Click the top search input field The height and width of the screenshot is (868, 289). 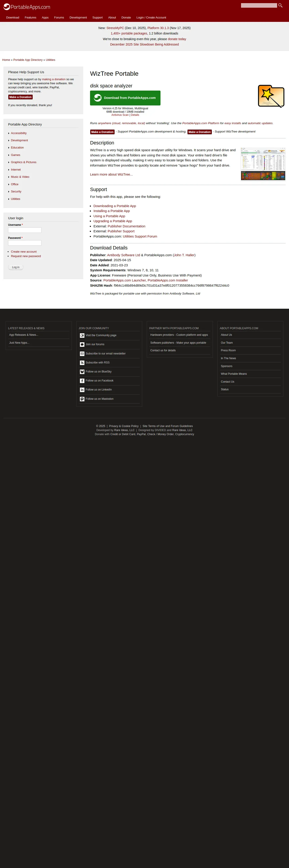click(x=259, y=5)
